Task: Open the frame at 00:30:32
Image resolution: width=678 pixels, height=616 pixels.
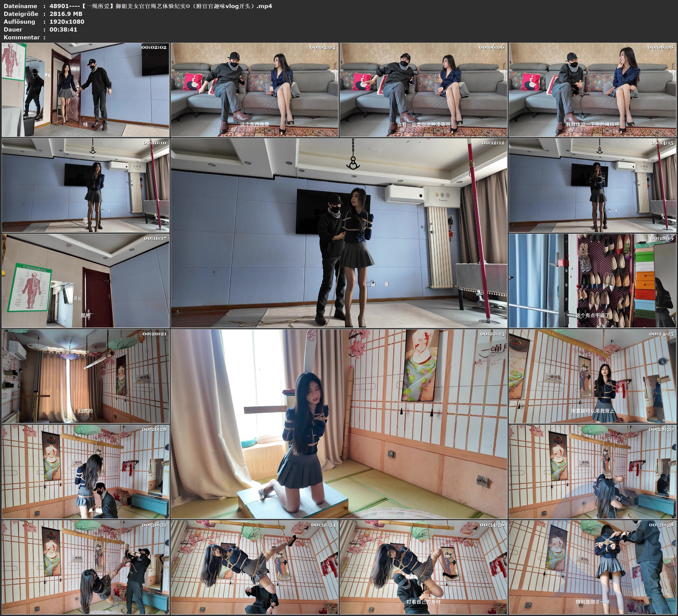Action: point(85,567)
